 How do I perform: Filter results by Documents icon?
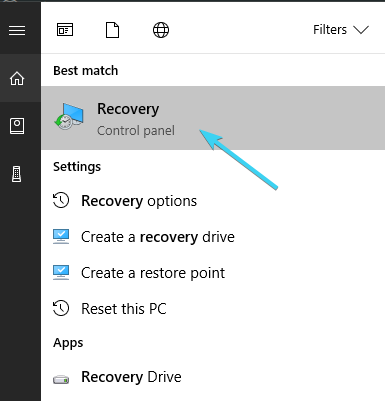(112, 30)
